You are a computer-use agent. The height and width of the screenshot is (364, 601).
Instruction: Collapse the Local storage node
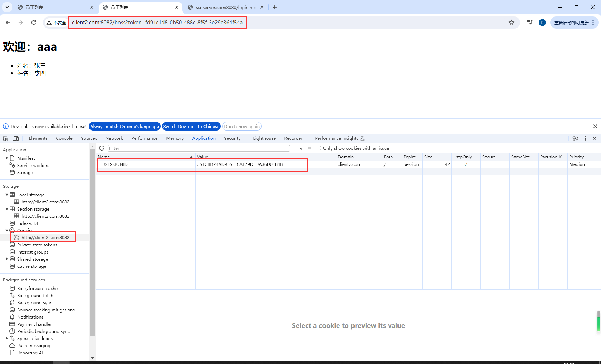(7, 195)
